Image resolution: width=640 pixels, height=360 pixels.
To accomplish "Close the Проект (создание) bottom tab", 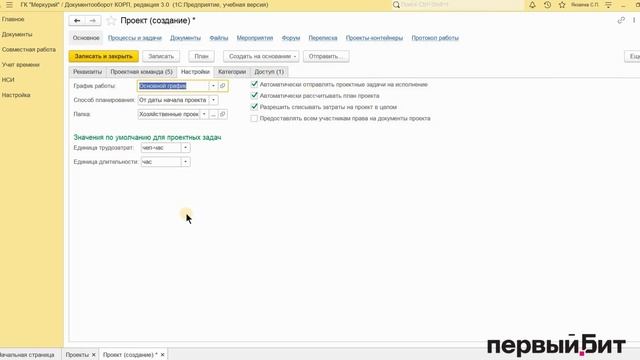I will click(x=162, y=355).
